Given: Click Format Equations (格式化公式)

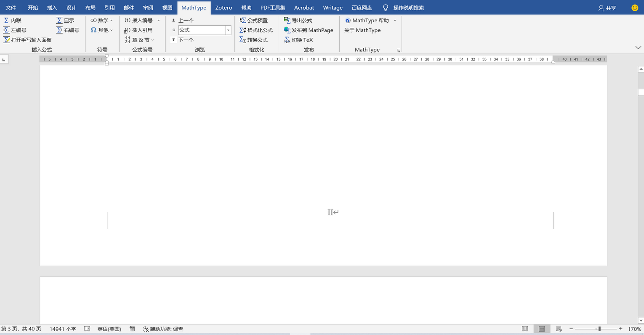Looking at the screenshot, I should click(256, 30).
